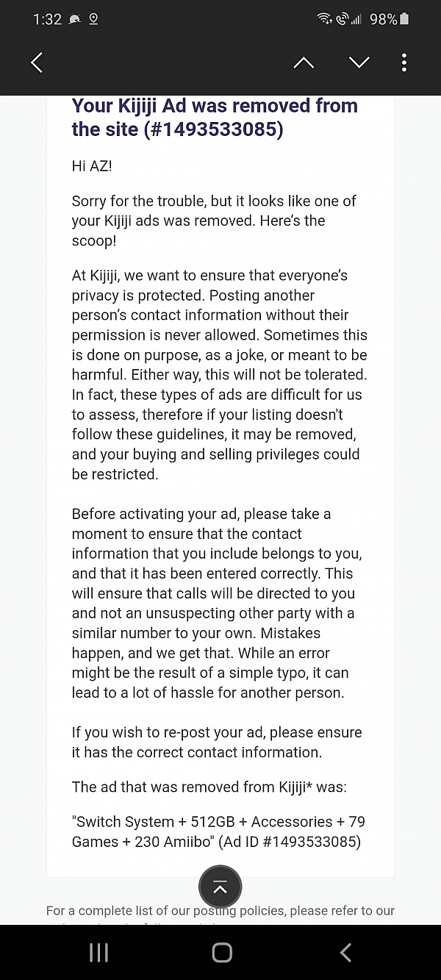This screenshot has width=441, height=980.
Task: Open Recent apps with the Recents key
Action: (x=98, y=952)
